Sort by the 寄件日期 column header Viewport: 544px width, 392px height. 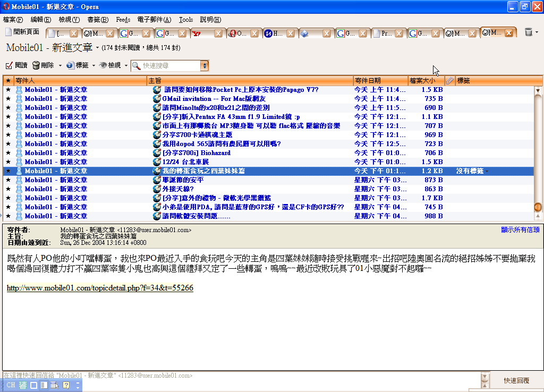click(380, 81)
